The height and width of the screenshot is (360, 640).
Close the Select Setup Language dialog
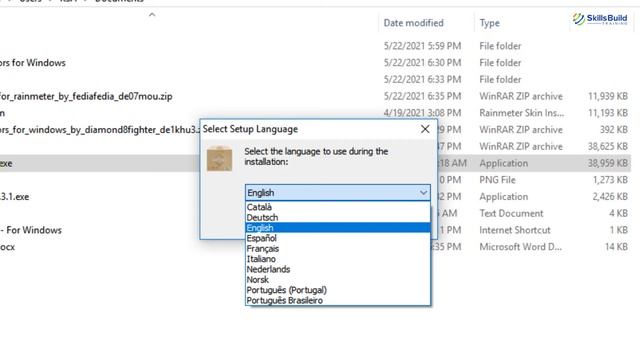[x=425, y=129]
